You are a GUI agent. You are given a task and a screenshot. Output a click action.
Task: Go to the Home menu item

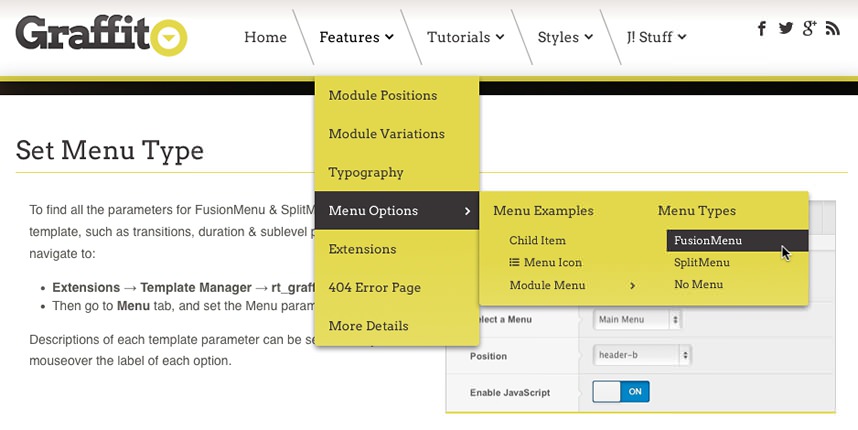[265, 37]
